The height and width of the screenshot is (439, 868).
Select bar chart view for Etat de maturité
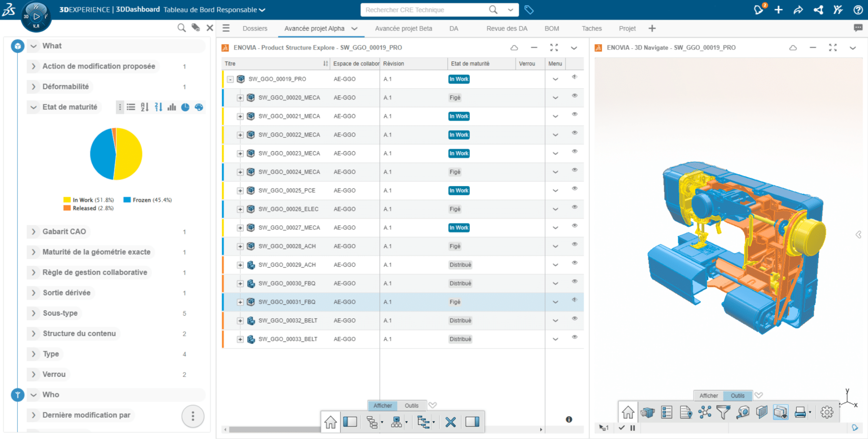(172, 107)
